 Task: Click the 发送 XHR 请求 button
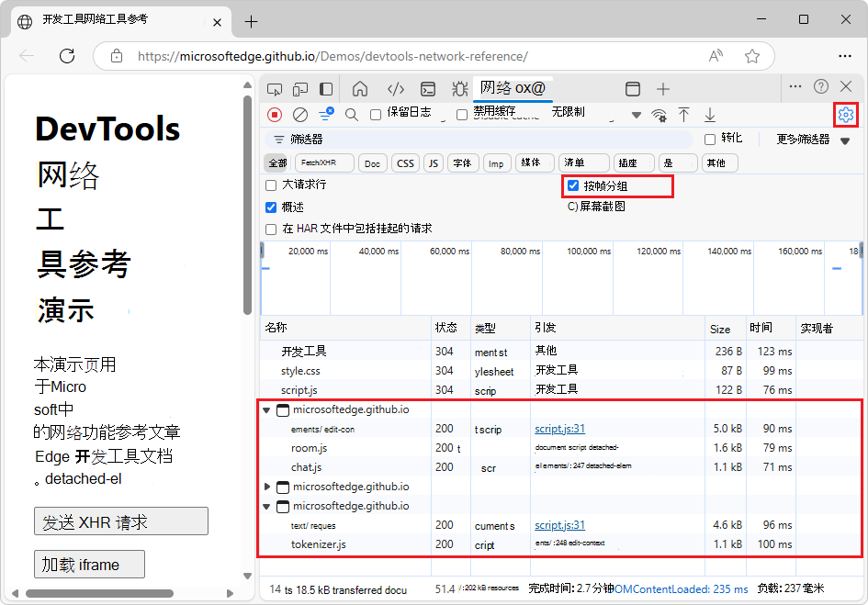(120, 521)
